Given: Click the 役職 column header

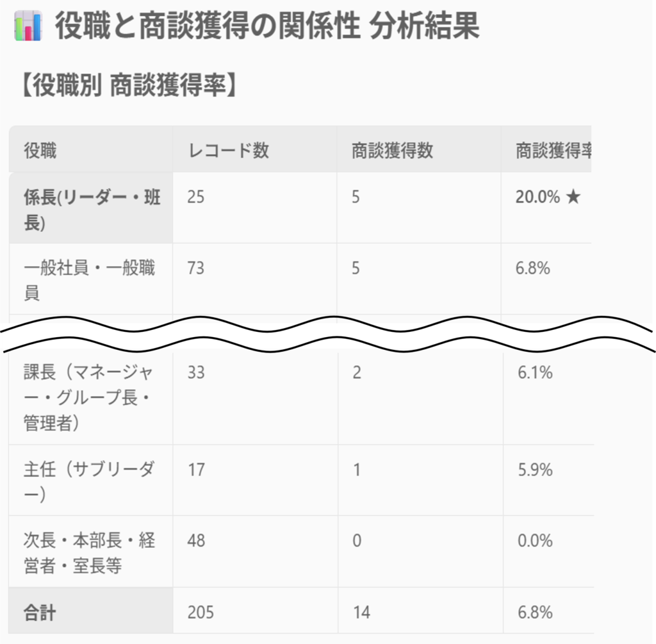Looking at the screenshot, I should [40, 151].
